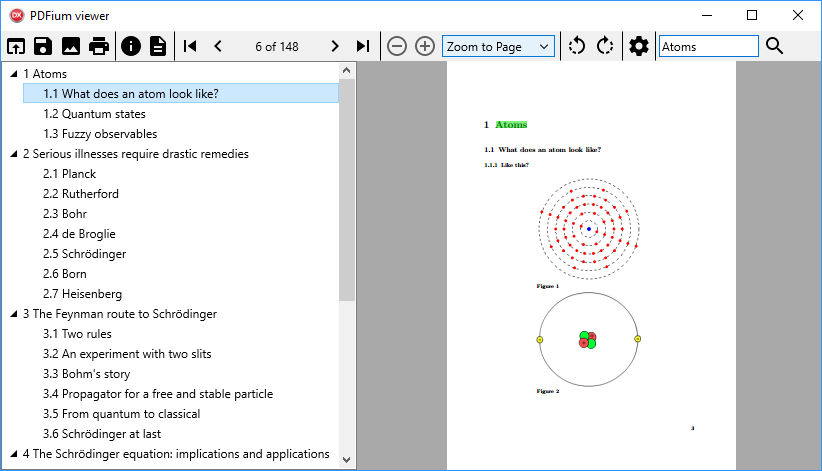
Task: Collapse the 1 Atoms chapter
Action: pos(14,74)
